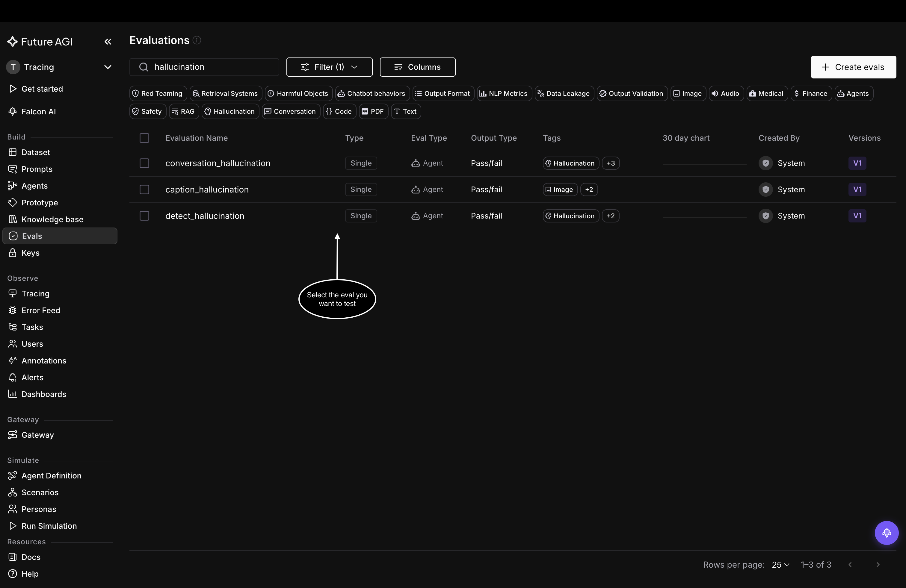The height and width of the screenshot is (588, 906).
Task: Filter by RAG tag chip
Action: pos(183,111)
